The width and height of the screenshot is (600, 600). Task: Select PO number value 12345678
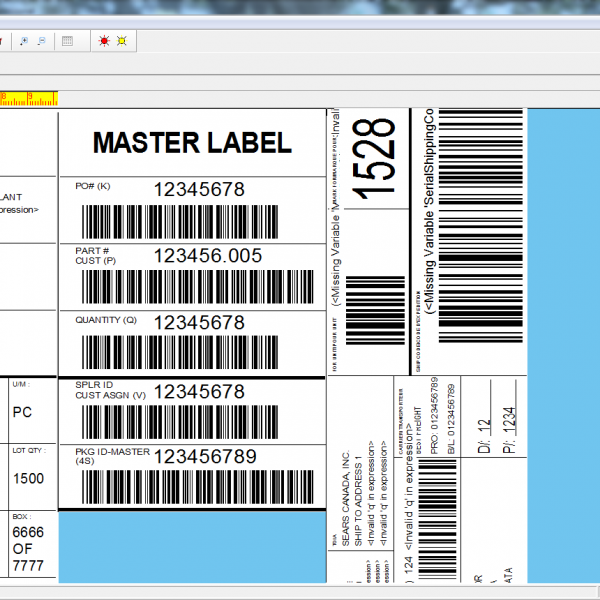click(199, 189)
